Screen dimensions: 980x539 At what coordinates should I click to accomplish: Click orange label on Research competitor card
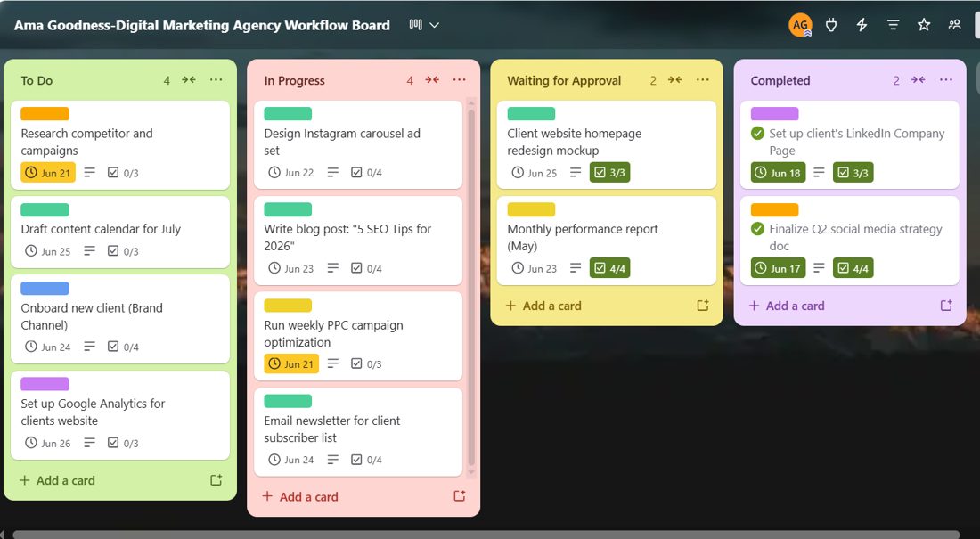[45, 114]
